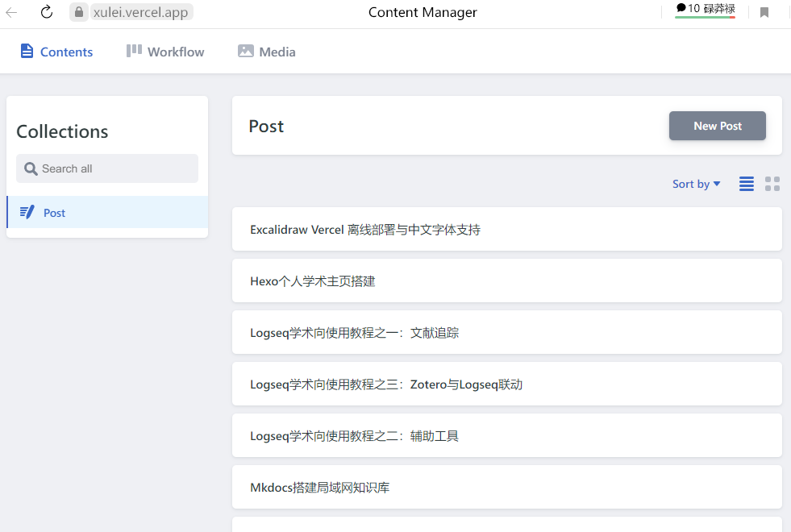Click the Post collection pencil icon
The height and width of the screenshot is (532, 791).
pyautogui.click(x=27, y=213)
